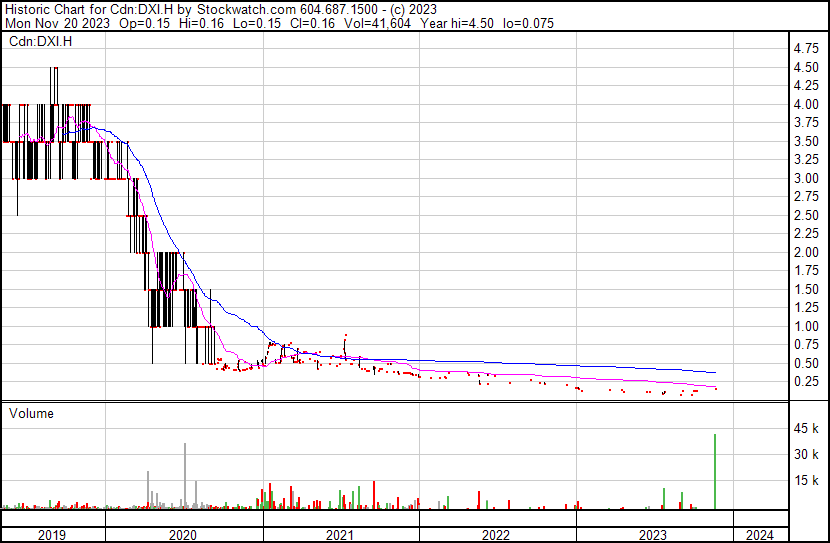The height and width of the screenshot is (543, 830).
Task: Click the 2023 year label on time axis
Action: click(653, 535)
